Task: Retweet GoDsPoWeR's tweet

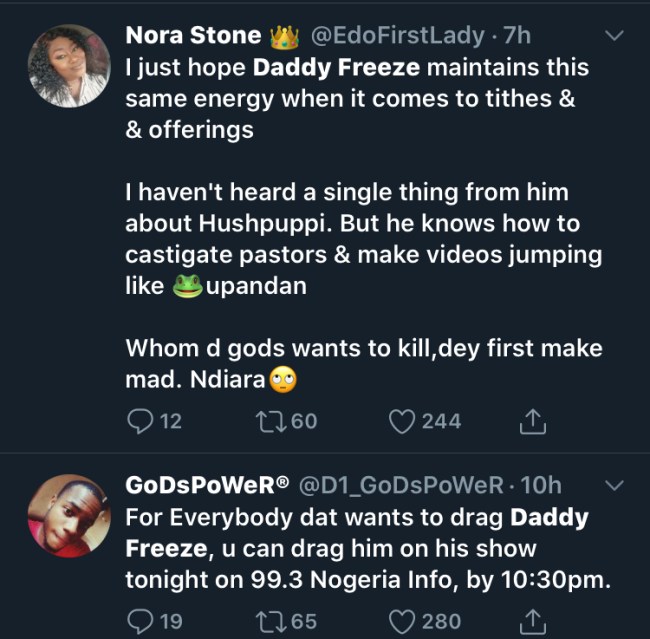Action: pos(273,621)
